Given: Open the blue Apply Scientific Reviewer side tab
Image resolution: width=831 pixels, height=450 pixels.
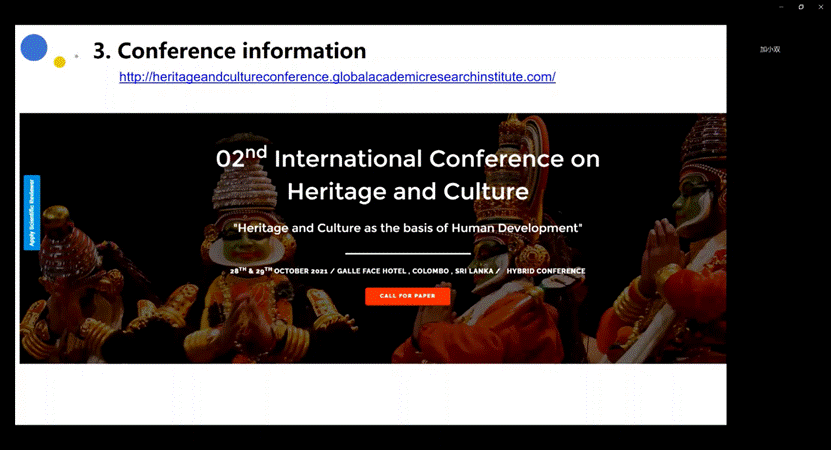Looking at the screenshot, I should pyautogui.click(x=32, y=212).
